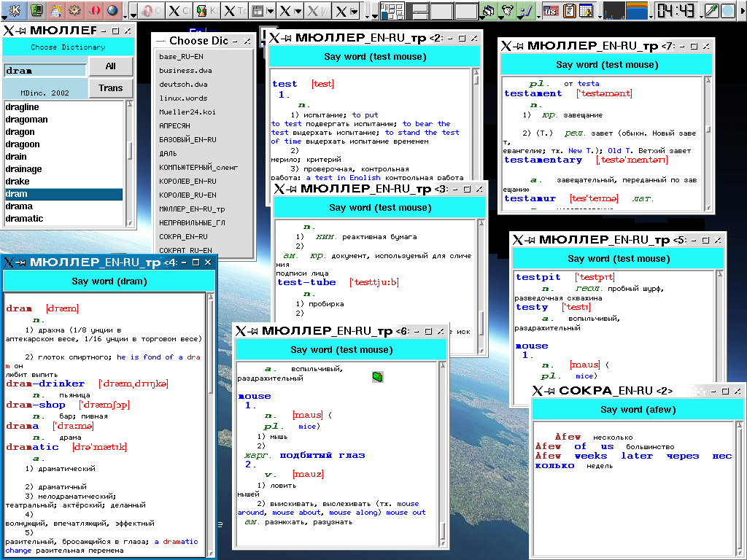Viewport: 747px width, 560px height.
Task: Click 'Say word (afew)' button
Action: click(x=638, y=410)
